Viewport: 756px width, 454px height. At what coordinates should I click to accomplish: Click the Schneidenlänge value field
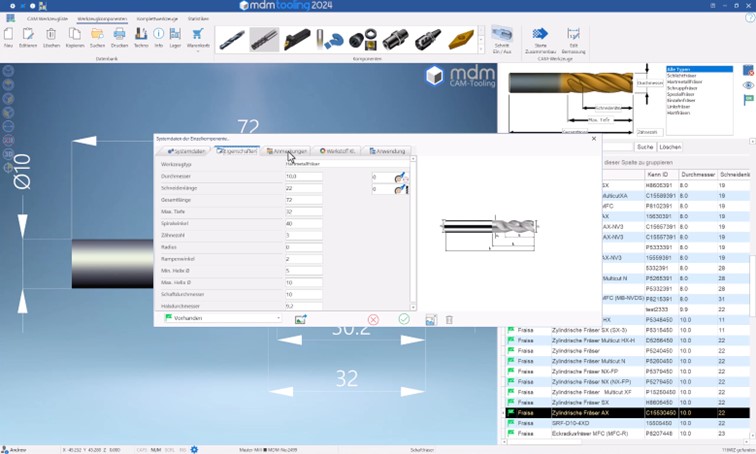tap(304, 188)
